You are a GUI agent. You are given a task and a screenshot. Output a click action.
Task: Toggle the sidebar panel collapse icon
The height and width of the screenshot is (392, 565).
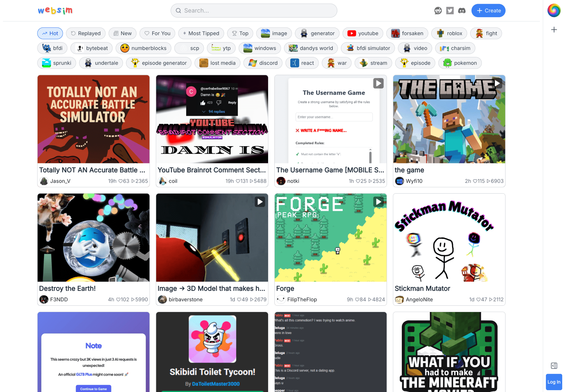554,366
